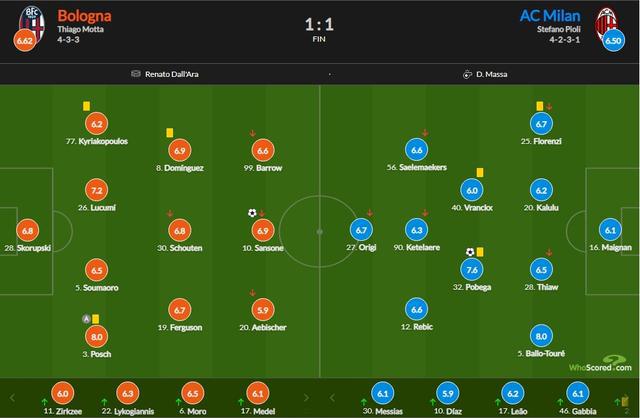Viewport: 640px width, 418px height.
Task: Click Kyriakopoulos's yellow card icon
Action: (x=88, y=105)
